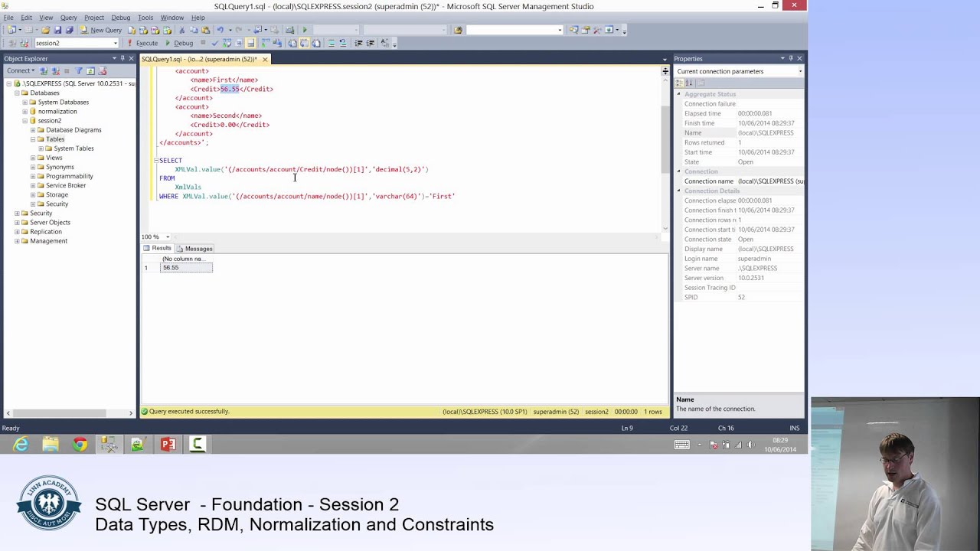Viewport: 980px width, 551px height.
Task: Select the Management folder
Action: click(48, 241)
